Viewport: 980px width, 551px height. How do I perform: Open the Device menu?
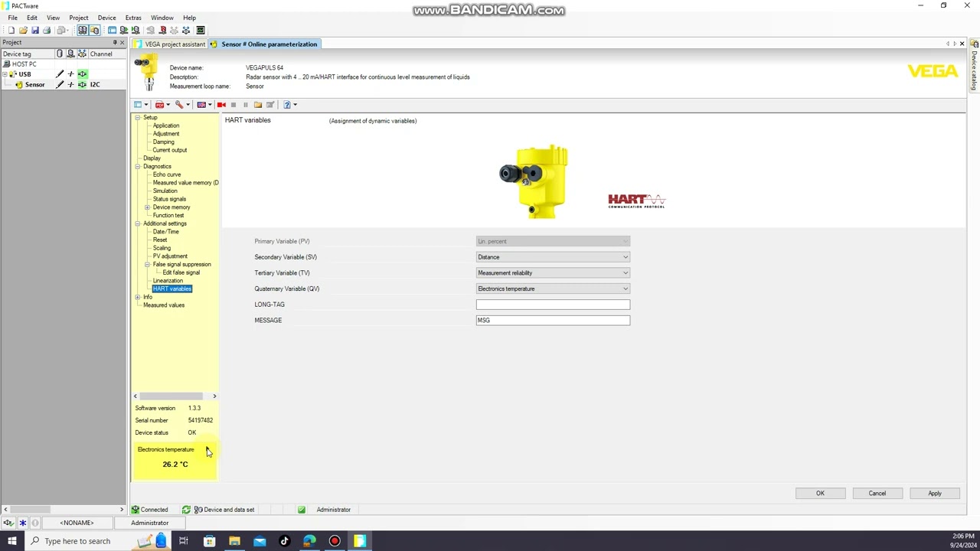pyautogui.click(x=106, y=18)
